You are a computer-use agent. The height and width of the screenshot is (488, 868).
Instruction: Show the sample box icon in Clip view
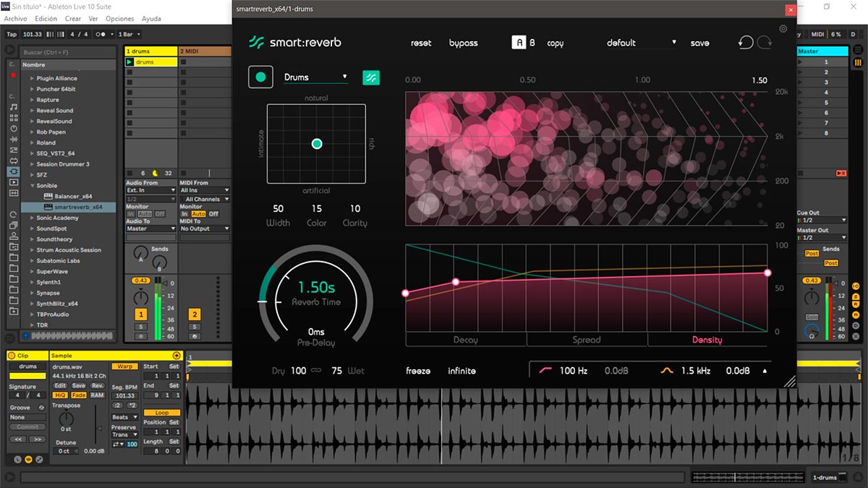pos(28,459)
